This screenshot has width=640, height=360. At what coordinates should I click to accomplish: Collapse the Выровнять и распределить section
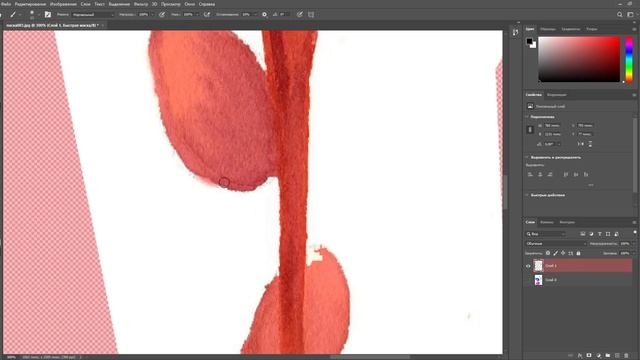pos(527,157)
